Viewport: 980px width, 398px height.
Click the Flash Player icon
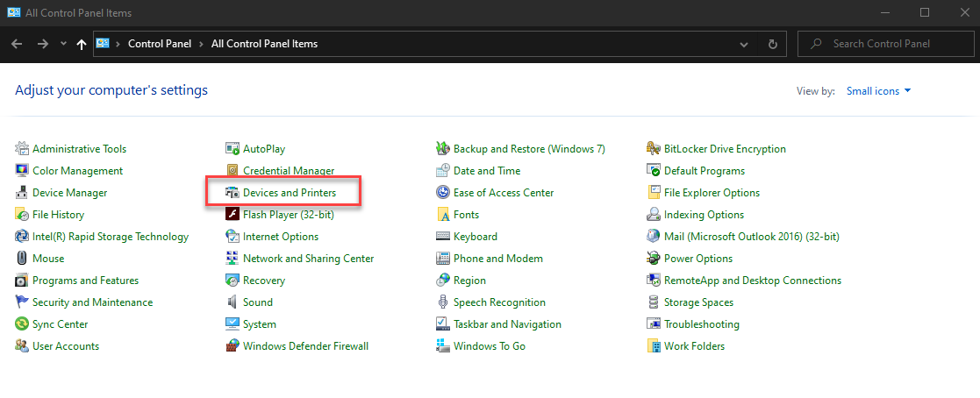click(x=232, y=214)
